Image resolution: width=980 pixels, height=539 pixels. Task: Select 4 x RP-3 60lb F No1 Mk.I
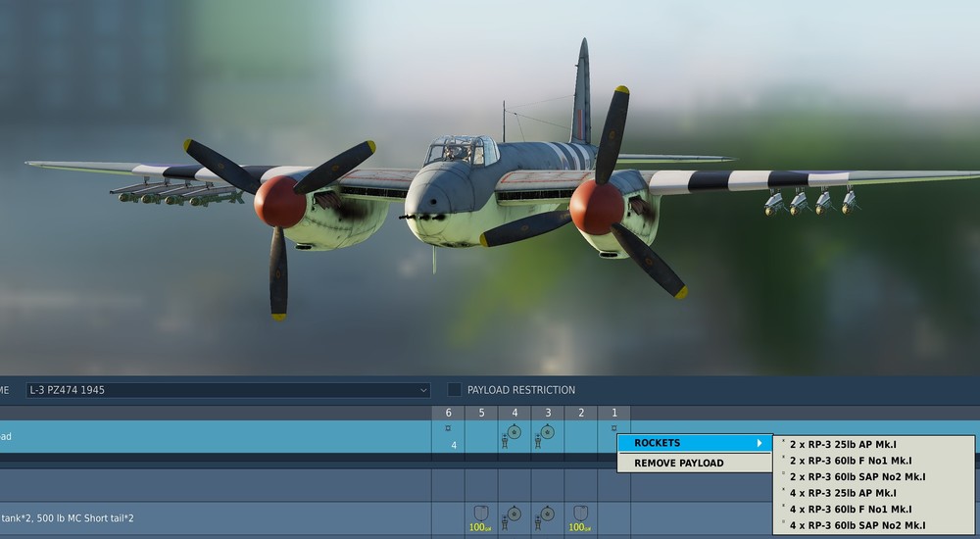874,509
